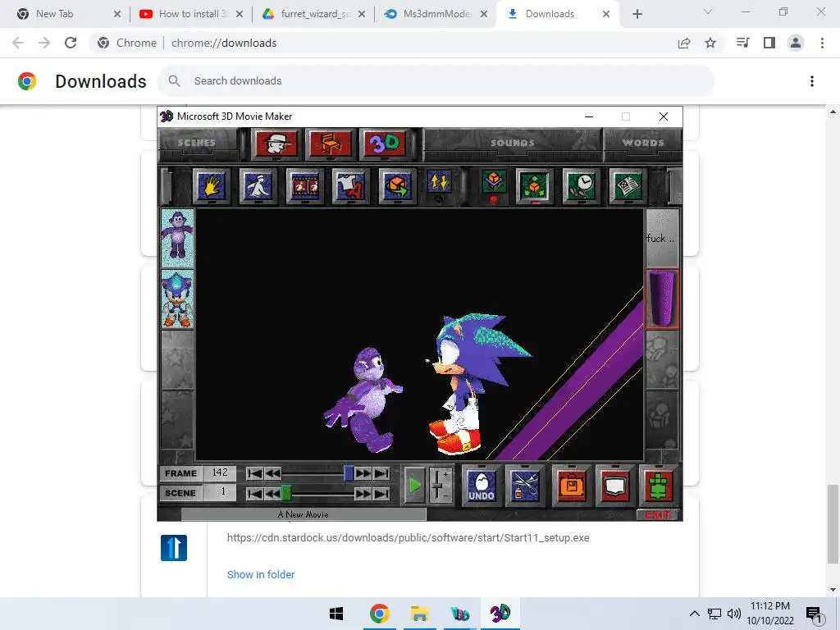Open the SOUNDS menu tab
Image resolution: width=840 pixels, height=630 pixels.
513,143
